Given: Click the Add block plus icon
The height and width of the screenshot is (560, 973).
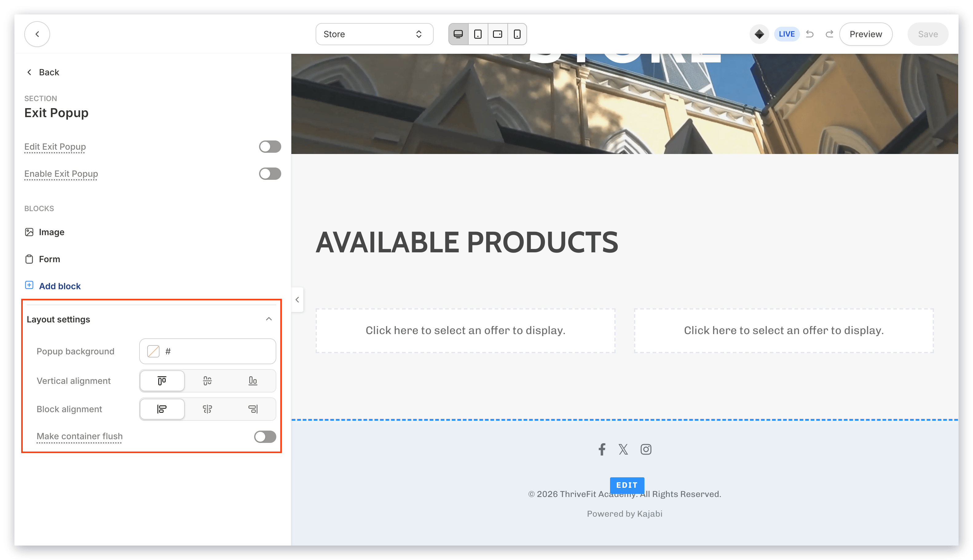Looking at the screenshot, I should point(29,285).
